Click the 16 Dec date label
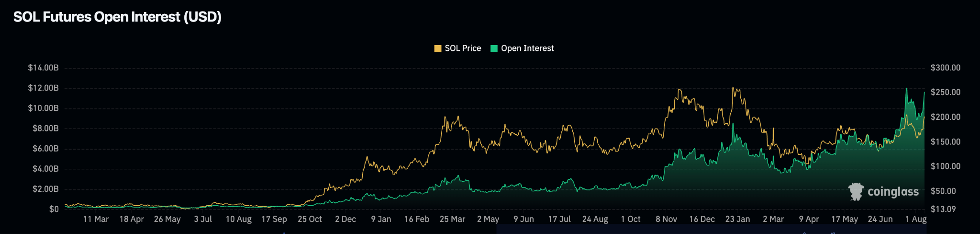 point(702,219)
